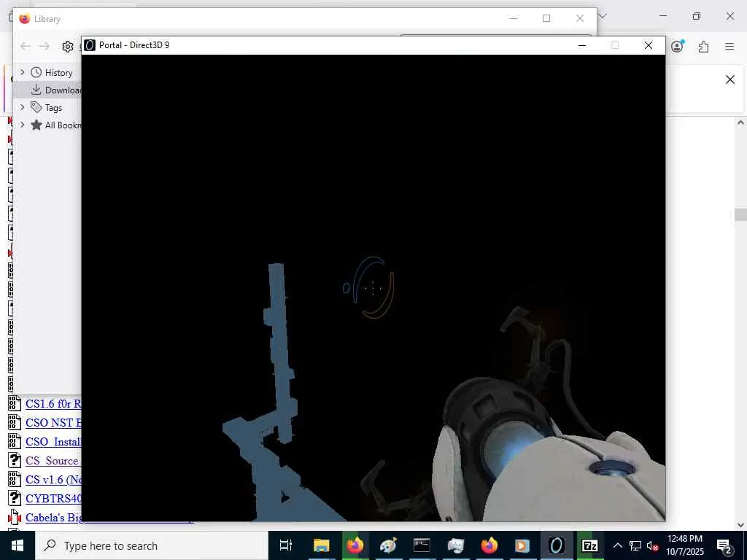Click the binary file icon beside CS1.6 f0r
Image resolution: width=747 pixels, height=560 pixels.
[15, 403]
